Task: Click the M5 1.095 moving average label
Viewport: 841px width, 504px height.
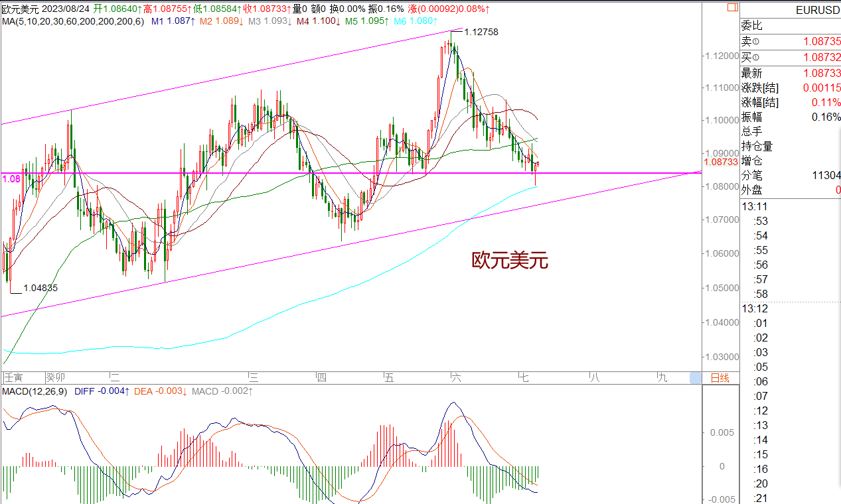Action: [367, 21]
